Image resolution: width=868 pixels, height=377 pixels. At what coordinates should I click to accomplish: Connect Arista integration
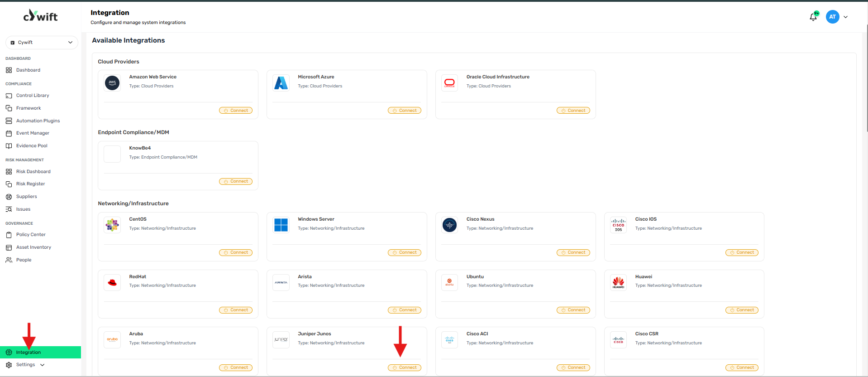405,310
